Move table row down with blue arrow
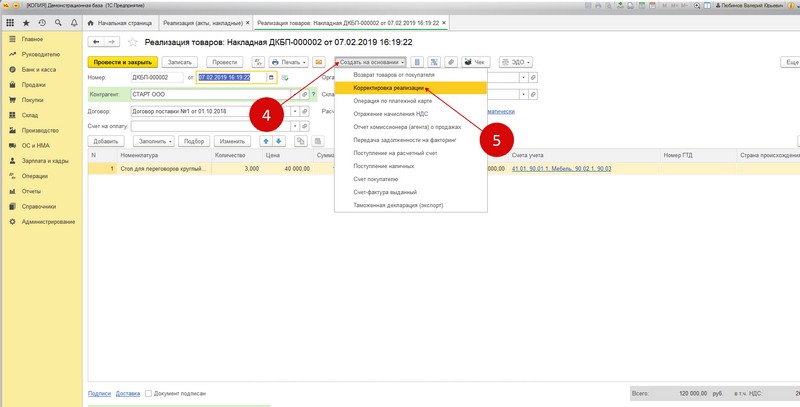The image size is (800, 407). point(278,141)
